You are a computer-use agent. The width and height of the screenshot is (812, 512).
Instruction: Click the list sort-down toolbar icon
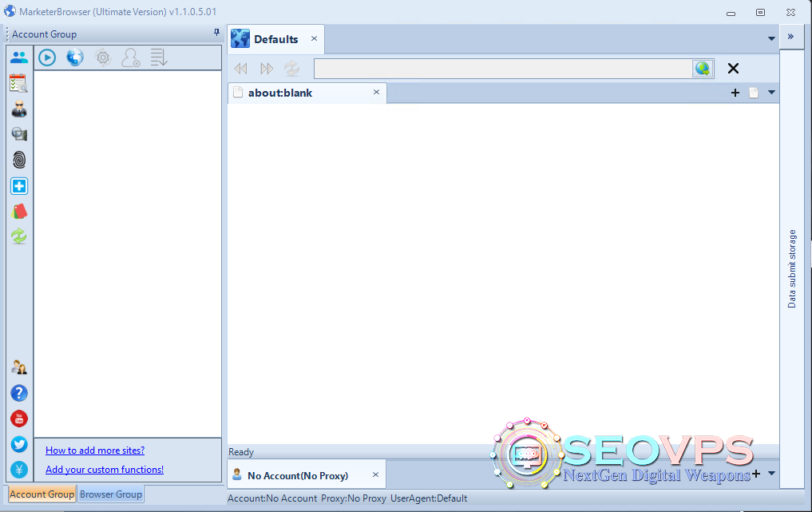(159, 58)
